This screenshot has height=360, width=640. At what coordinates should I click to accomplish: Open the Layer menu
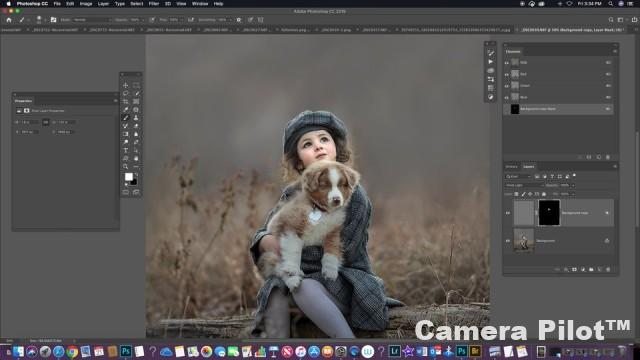click(103, 4)
